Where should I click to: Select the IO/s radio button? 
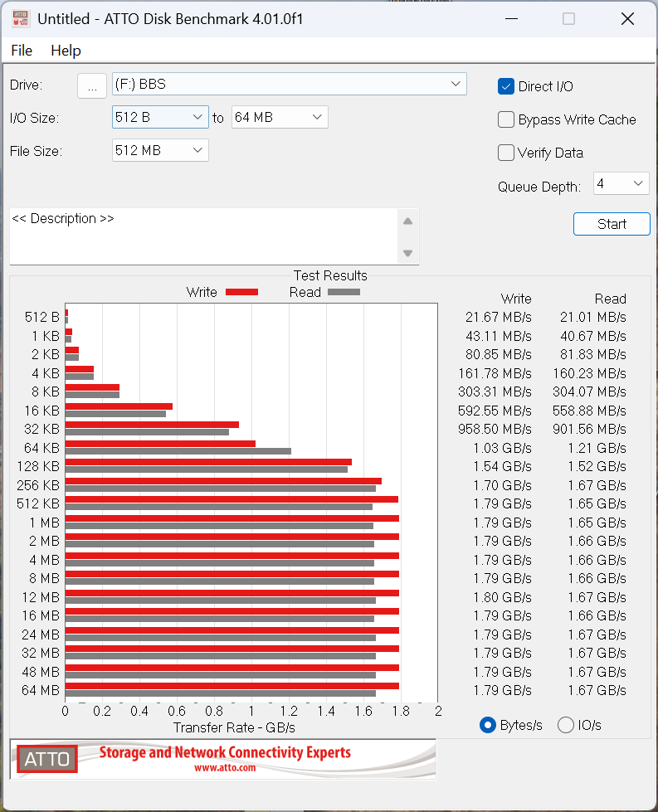pyautogui.click(x=566, y=725)
